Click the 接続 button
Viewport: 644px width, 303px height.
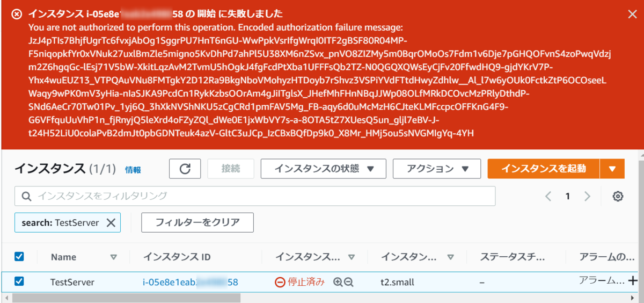pos(230,169)
